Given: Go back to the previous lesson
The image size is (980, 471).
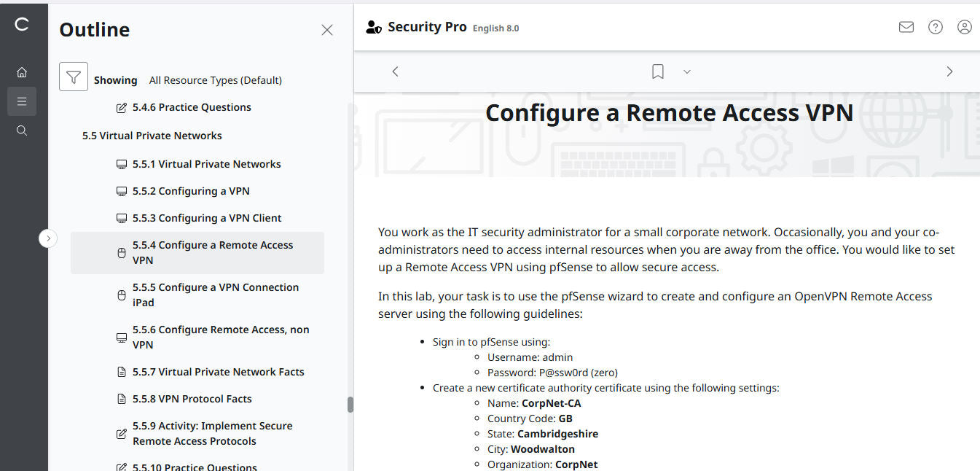Looking at the screenshot, I should [x=394, y=71].
